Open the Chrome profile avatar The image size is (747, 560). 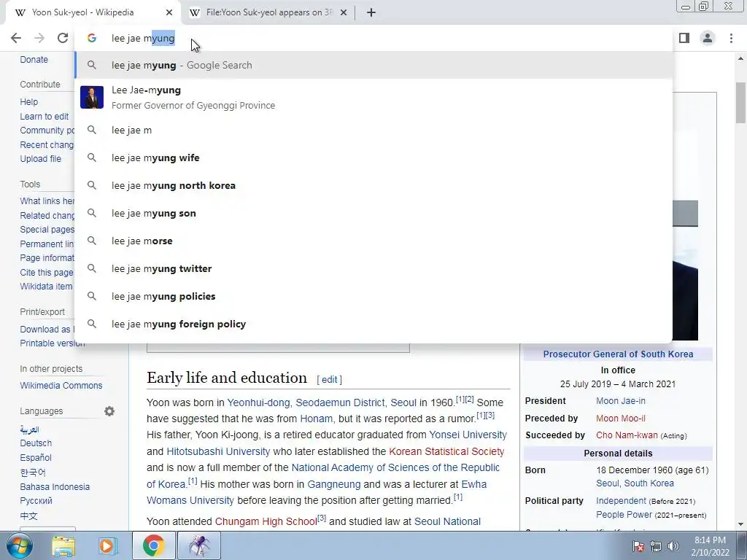tap(708, 38)
